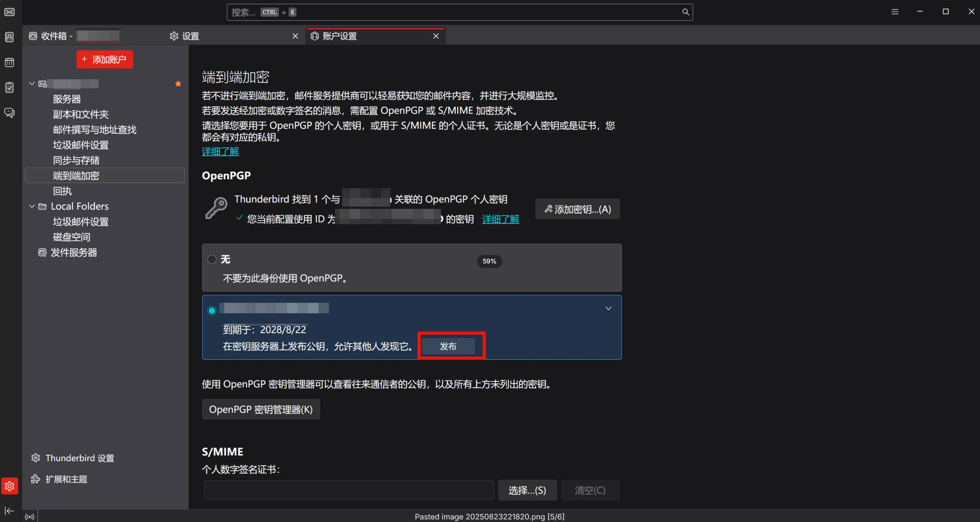Click the status indicator icon at bottom left

click(x=29, y=516)
